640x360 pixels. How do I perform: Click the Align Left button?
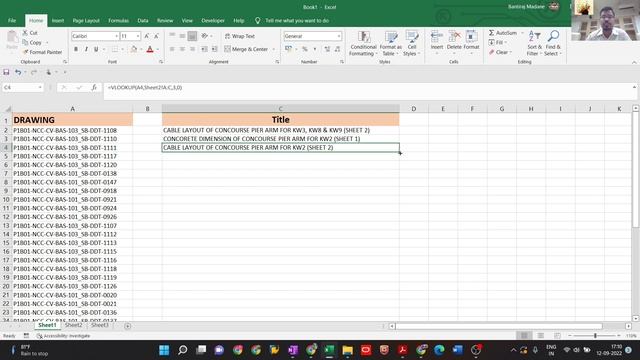(172, 49)
